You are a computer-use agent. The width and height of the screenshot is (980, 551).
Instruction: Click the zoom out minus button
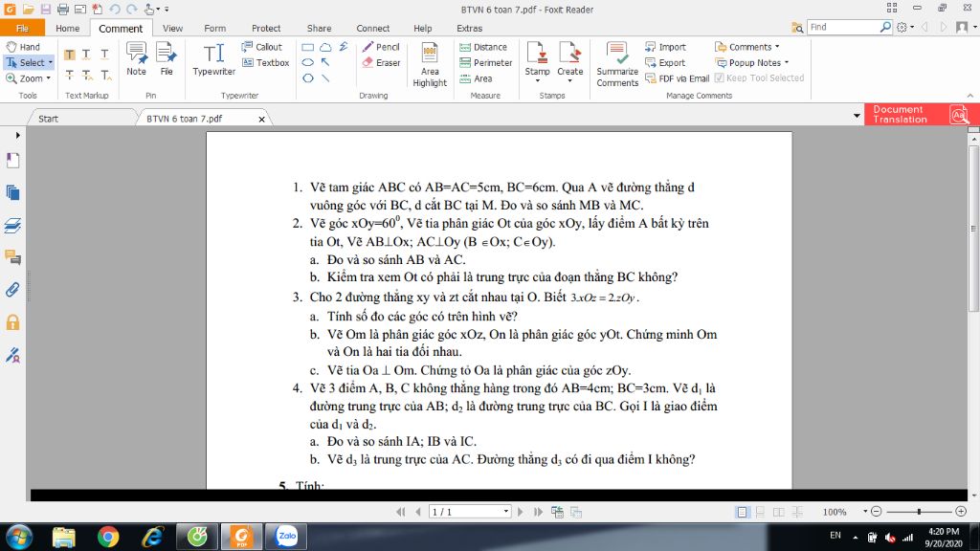click(x=877, y=512)
